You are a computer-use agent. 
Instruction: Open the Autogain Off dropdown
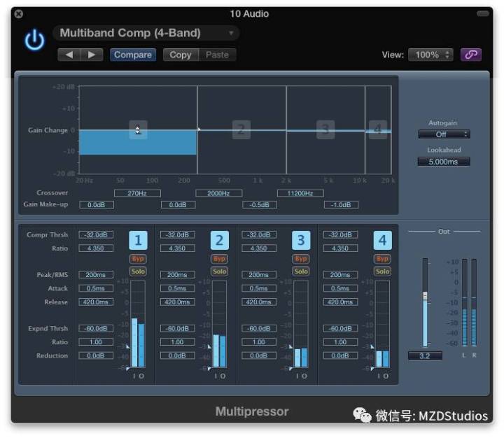coord(444,134)
